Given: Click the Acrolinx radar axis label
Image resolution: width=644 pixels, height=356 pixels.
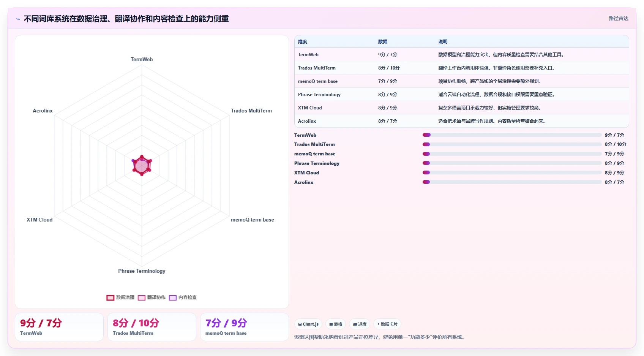Looking at the screenshot, I should tap(43, 111).
